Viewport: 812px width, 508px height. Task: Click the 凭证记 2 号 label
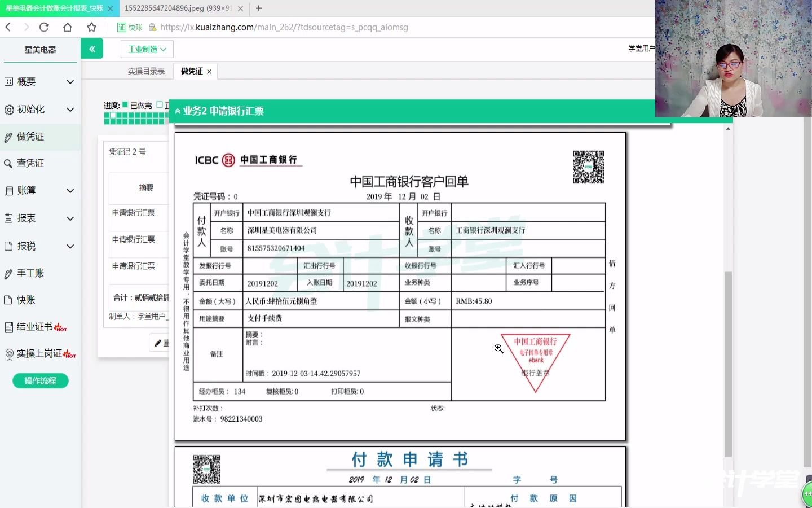tap(127, 152)
